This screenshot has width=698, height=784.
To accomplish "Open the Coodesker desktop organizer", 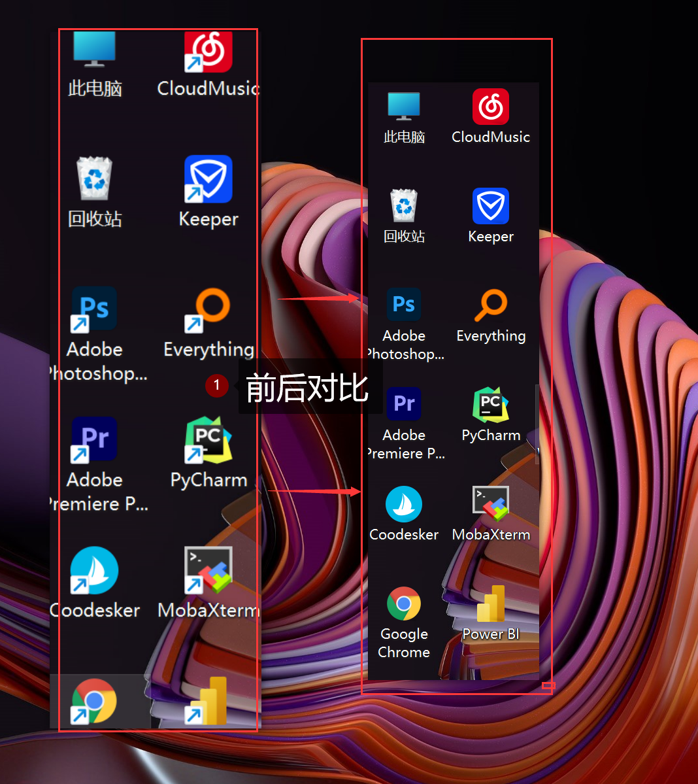I will [95, 570].
